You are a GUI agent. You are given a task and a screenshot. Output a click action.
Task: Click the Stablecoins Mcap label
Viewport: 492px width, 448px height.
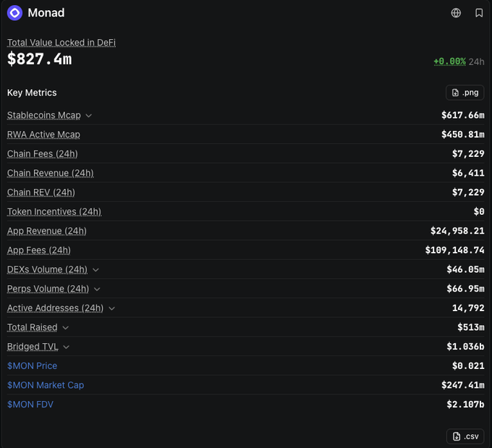[x=44, y=115]
